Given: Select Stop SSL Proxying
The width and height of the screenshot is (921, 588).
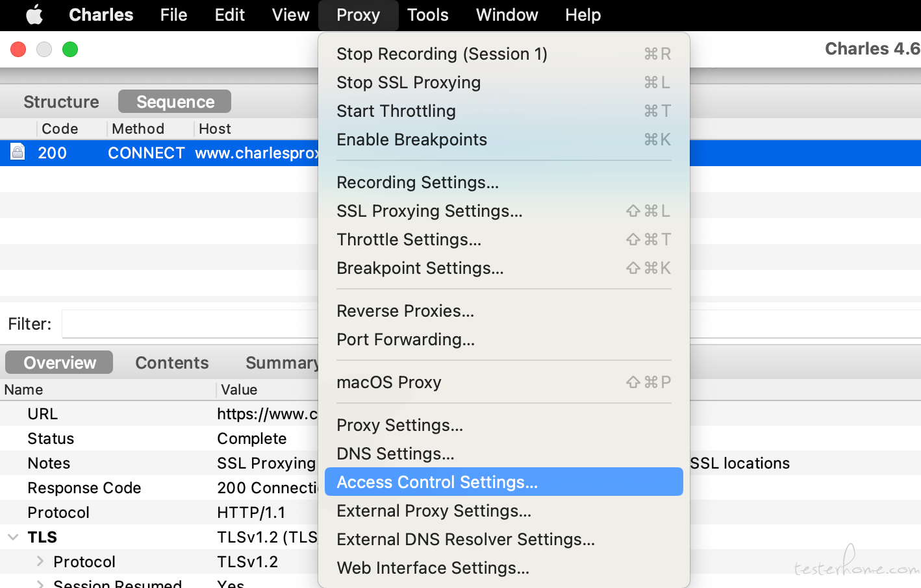Looking at the screenshot, I should 503,82.
